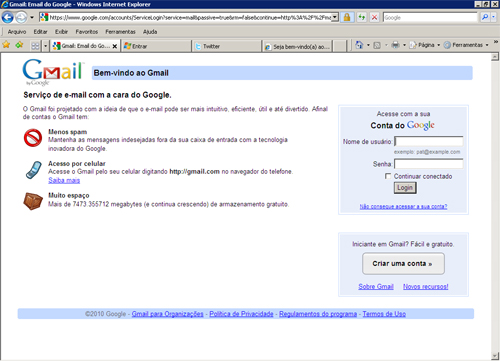The image size is (500, 361).
Task: Open Termos de Uso footer link
Action: pos(384,314)
